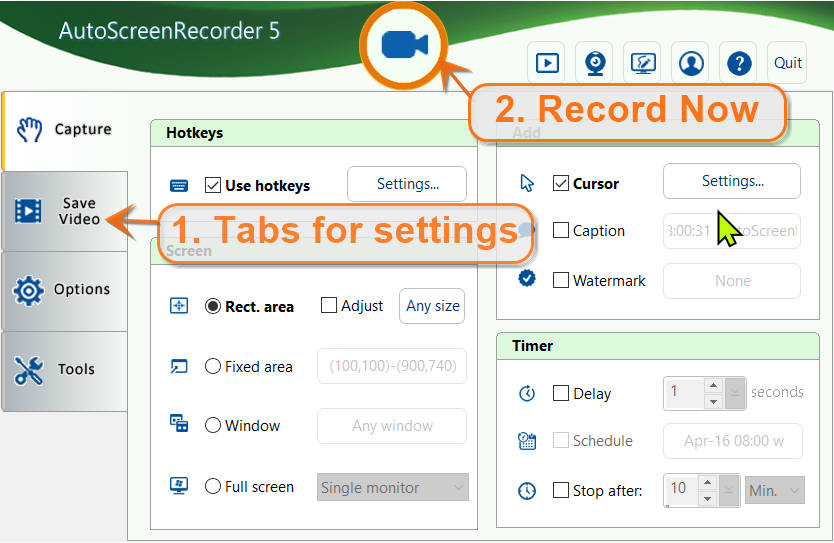Image resolution: width=834 pixels, height=543 pixels.
Task: Open the screen draw monitor icon
Action: tap(642, 63)
